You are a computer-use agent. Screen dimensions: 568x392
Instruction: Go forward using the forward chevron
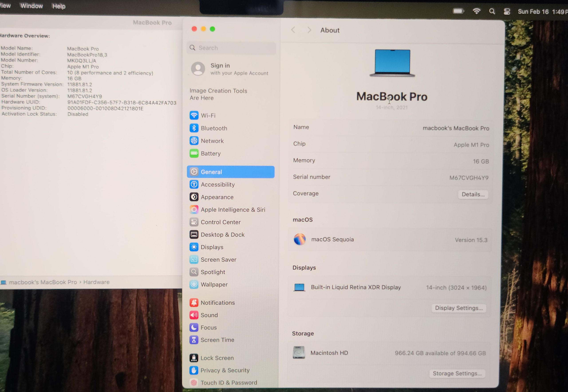click(x=309, y=30)
